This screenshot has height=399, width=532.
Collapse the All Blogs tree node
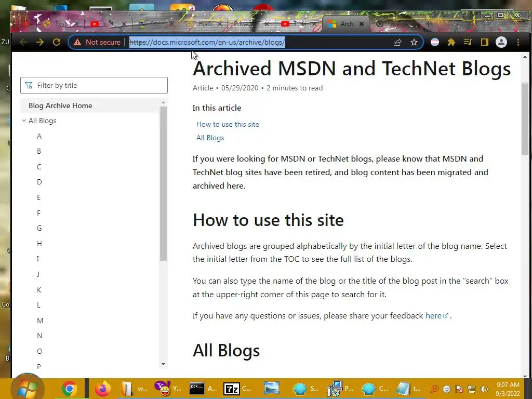click(24, 121)
